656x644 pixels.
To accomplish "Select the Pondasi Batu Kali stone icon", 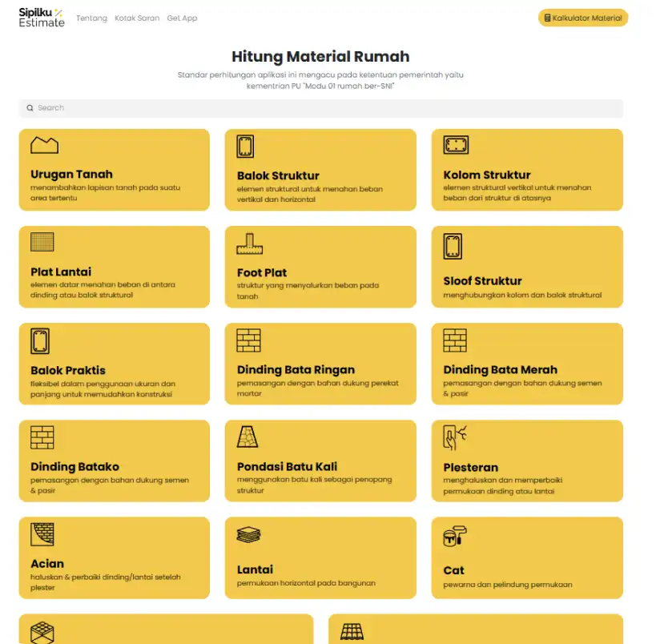I will [x=248, y=437].
